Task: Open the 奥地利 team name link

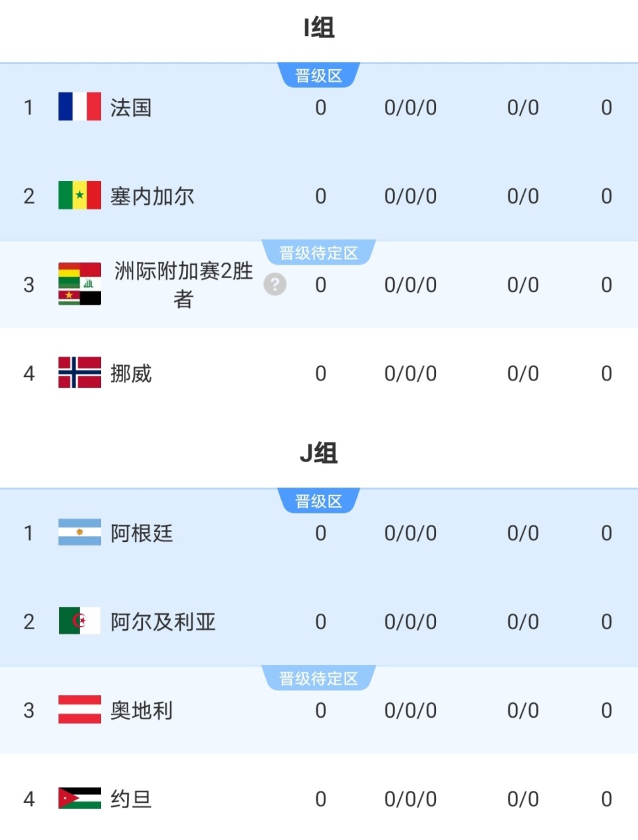Action: coord(142,710)
